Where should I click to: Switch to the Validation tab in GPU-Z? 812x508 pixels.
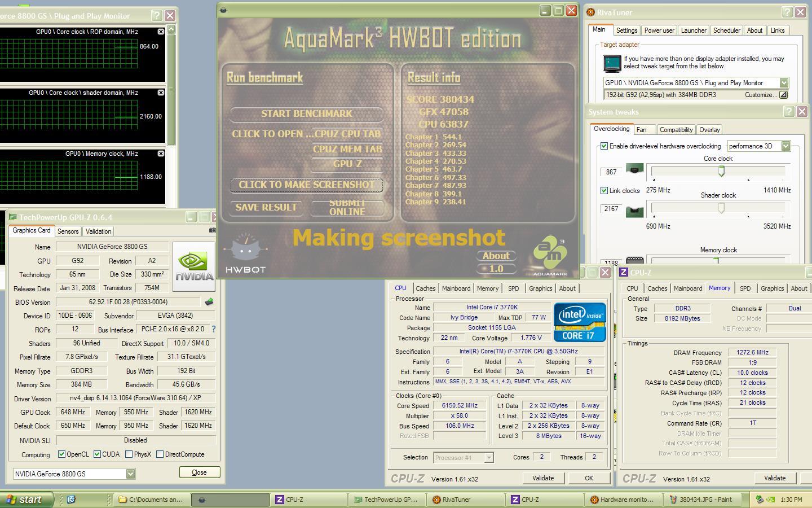98,231
